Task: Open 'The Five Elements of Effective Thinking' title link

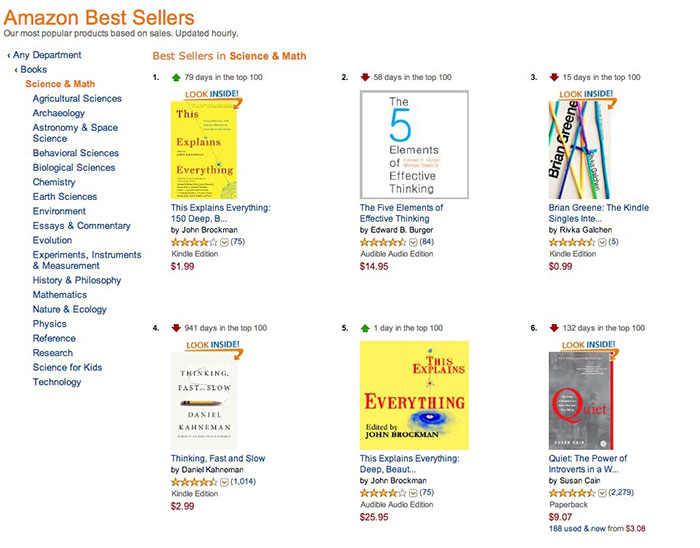Action: 401,213
